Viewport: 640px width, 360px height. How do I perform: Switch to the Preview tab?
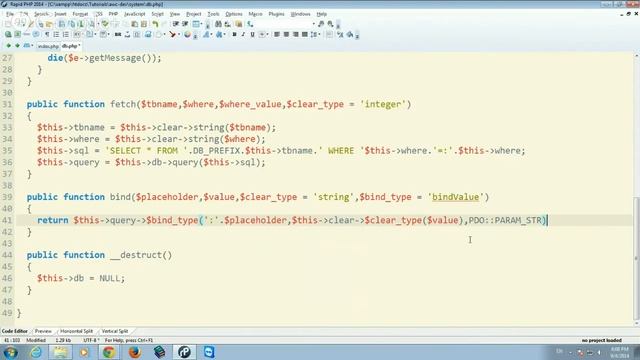[43, 331]
